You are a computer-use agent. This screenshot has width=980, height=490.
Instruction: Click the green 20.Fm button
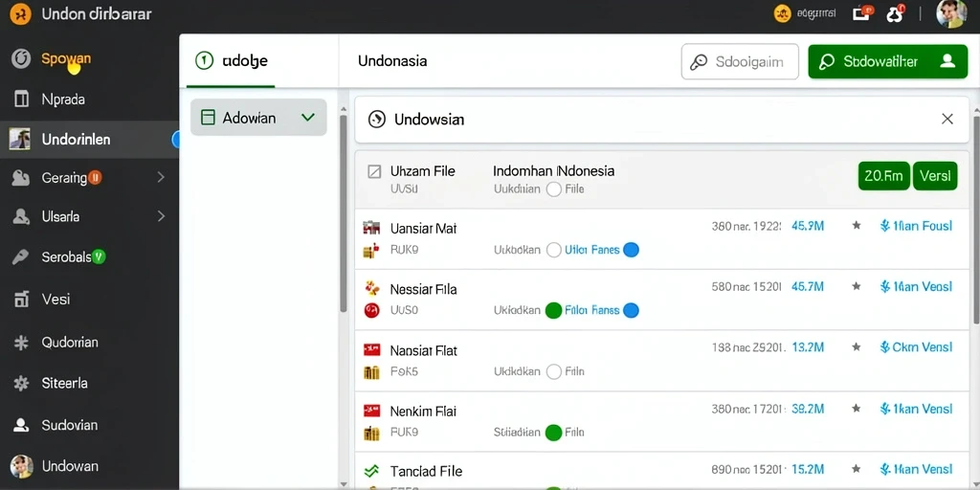pos(883,176)
